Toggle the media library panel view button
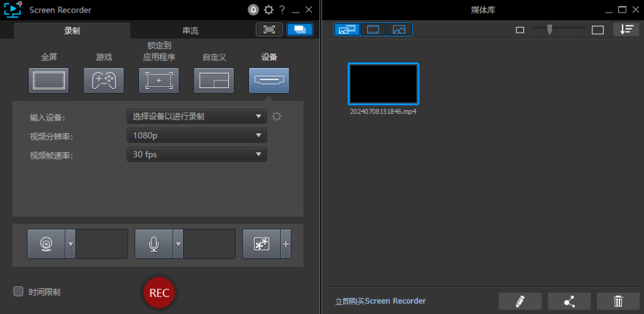The width and height of the screenshot is (644, 314). (300, 30)
